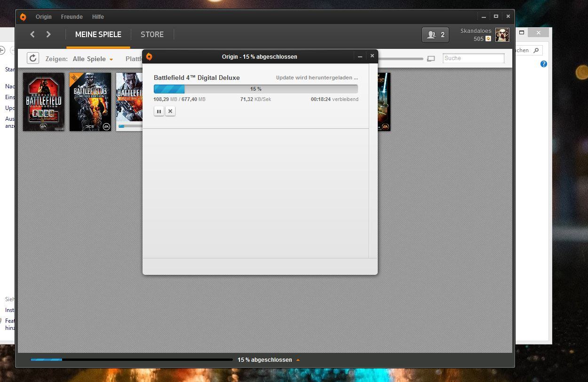Close the background window behind Origin
This screenshot has width=588, height=382.
coord(538,32)
